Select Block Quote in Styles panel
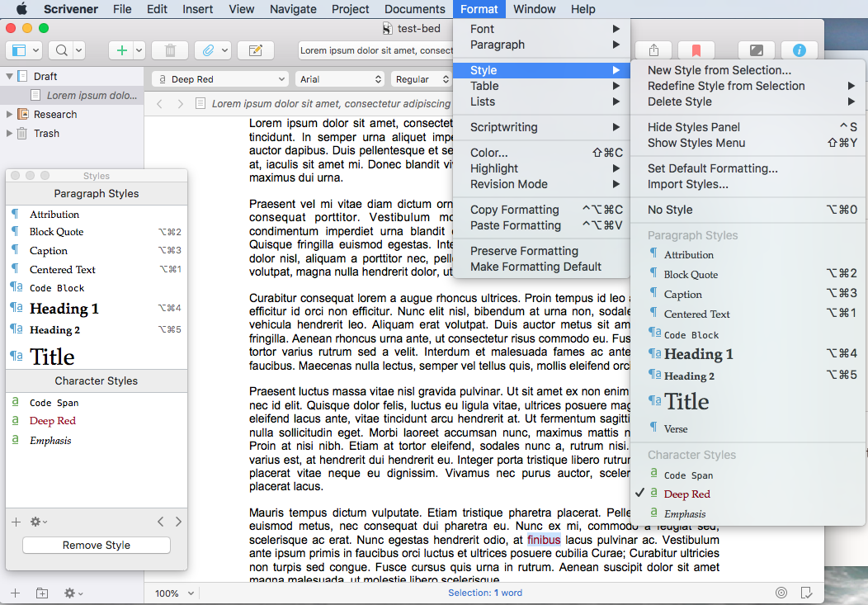Image resolution: width=868 pixels, height=605 pixels. pos(97,232)
